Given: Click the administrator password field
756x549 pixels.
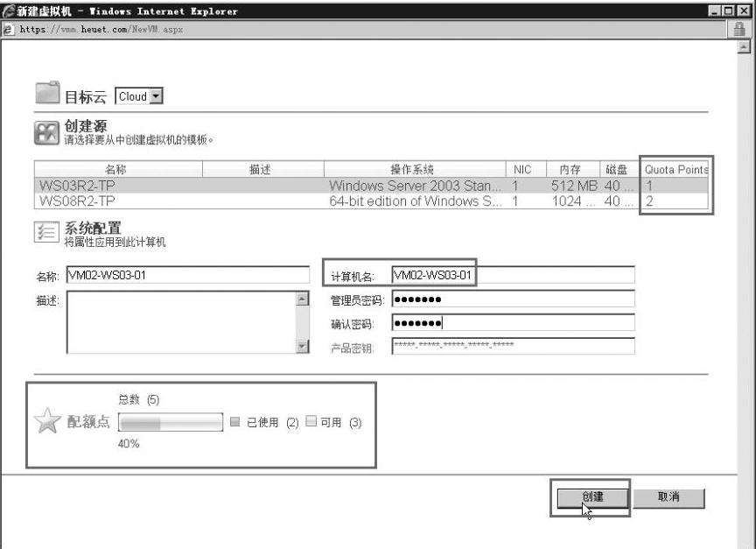Looking at the screenshot, I should click(x=512, y=300).
